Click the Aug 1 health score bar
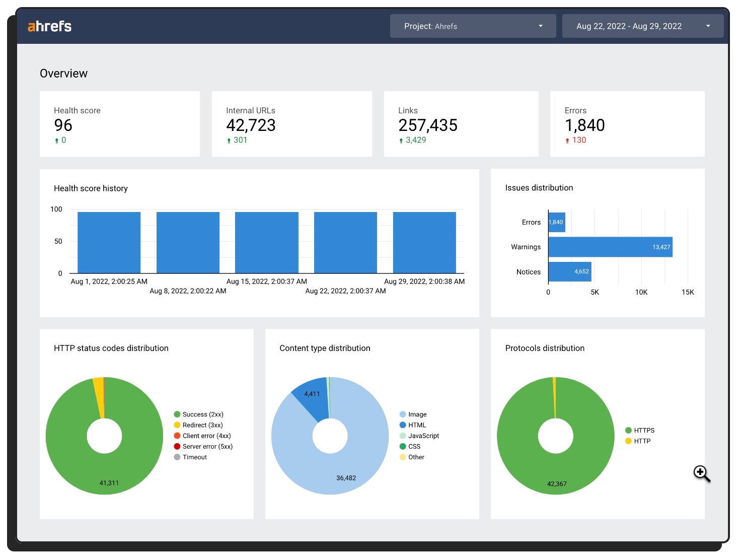This screenshot has height=560, width=737. point(109,242)
